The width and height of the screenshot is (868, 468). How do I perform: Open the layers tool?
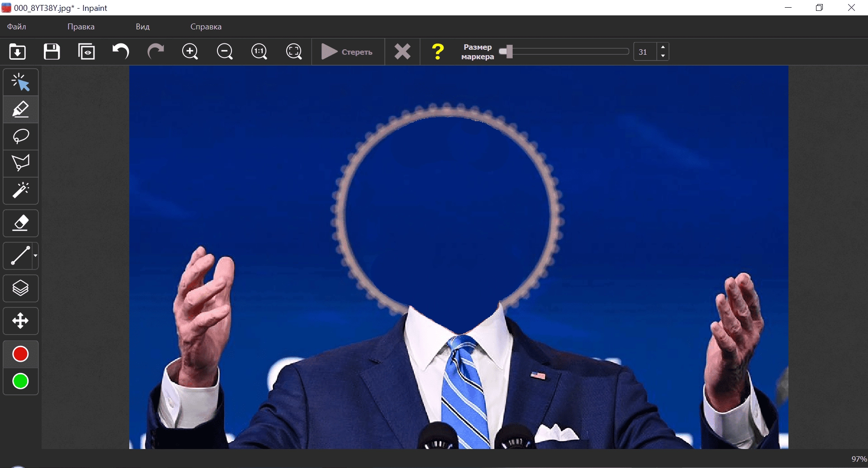pos(21,288)
